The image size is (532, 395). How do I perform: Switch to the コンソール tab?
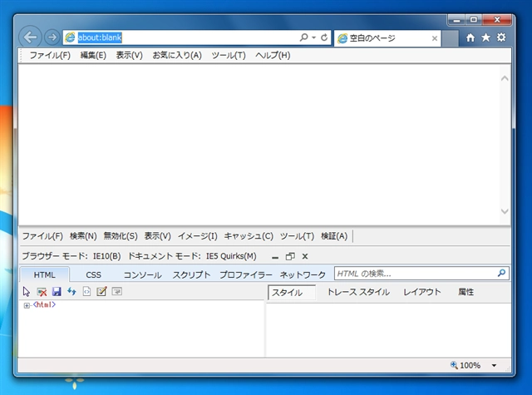(x=142, y=275)
